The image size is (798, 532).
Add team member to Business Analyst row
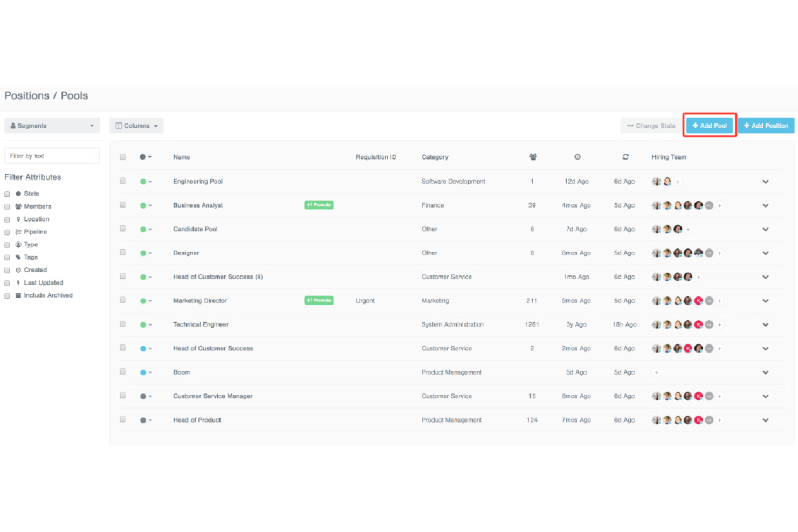[x=720, y=205]
